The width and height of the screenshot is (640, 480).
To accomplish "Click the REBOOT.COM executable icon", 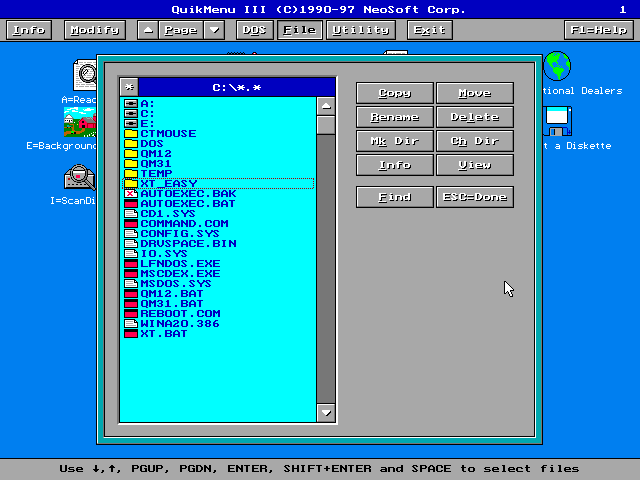I will click(131, 313).
